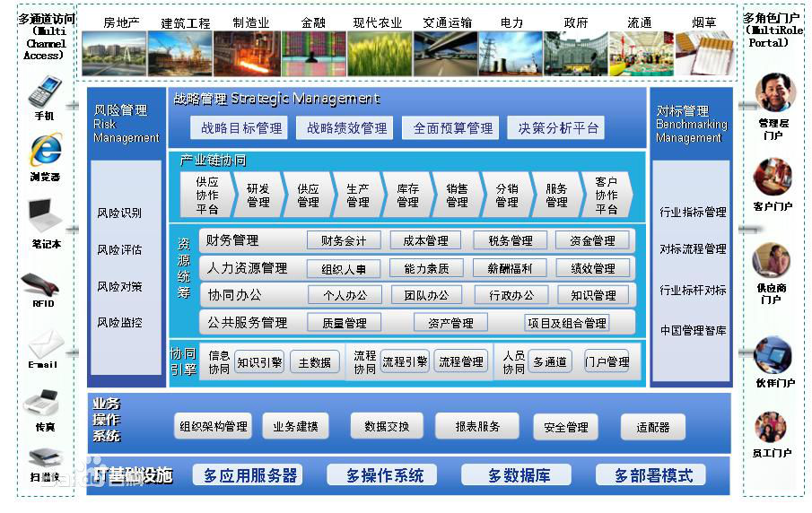The width and height of the screenshot is (812, 513).
Task: Open the real estate (房地产) industry thumbnail
Action: point(114,53)
